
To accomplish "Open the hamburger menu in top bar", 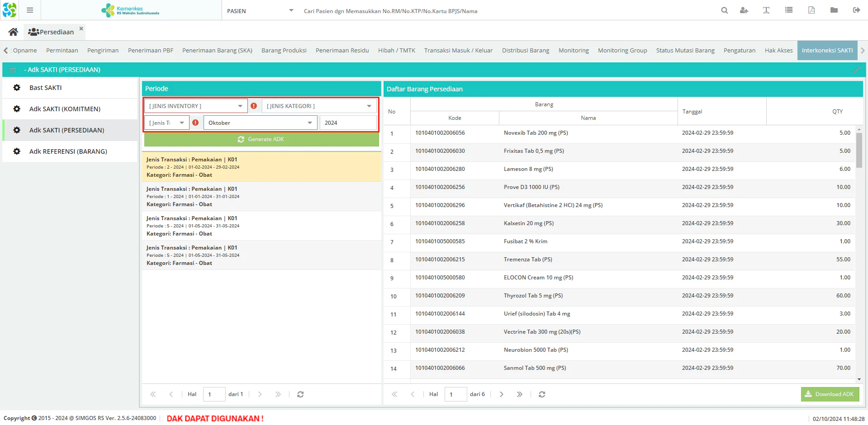I will [x=30, y=10].
